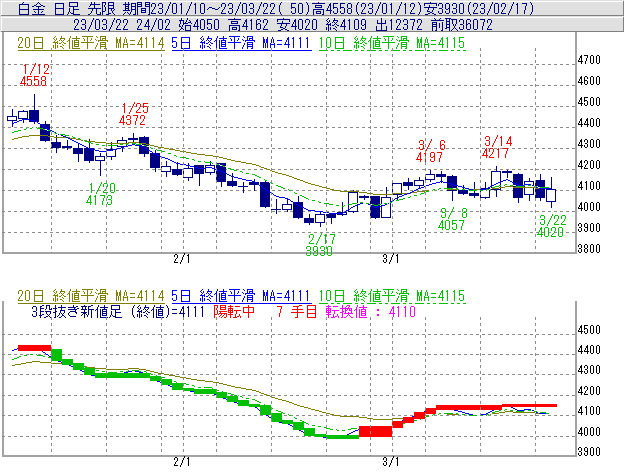Click the "白金 日足 先限" title text
This screenshot has width=624, height=475.
click(x=67, y=8)
